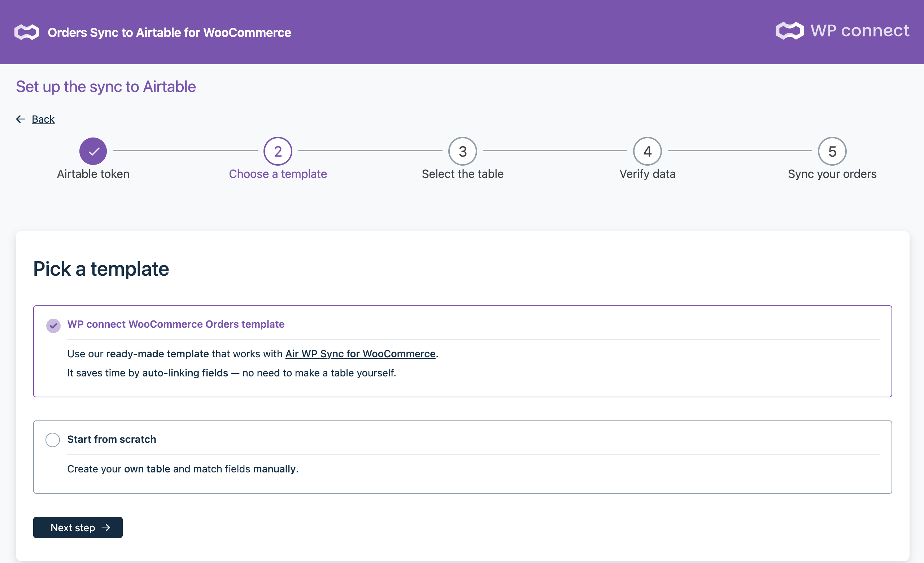
Task: Open Air WP Sync for WooCommerce link
Action: click(x=360, y=353)
